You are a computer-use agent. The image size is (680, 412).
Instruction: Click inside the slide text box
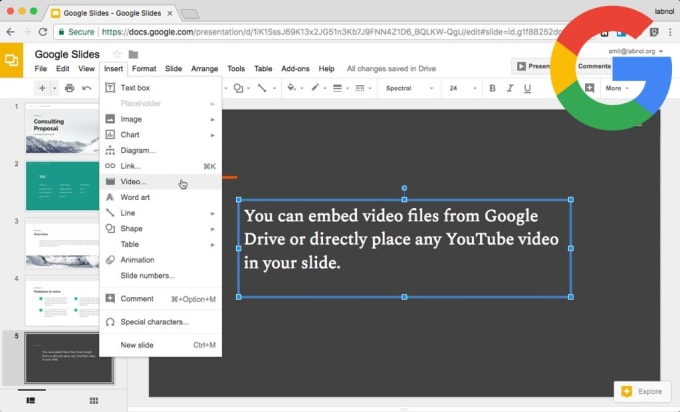(x=404, y=248)
